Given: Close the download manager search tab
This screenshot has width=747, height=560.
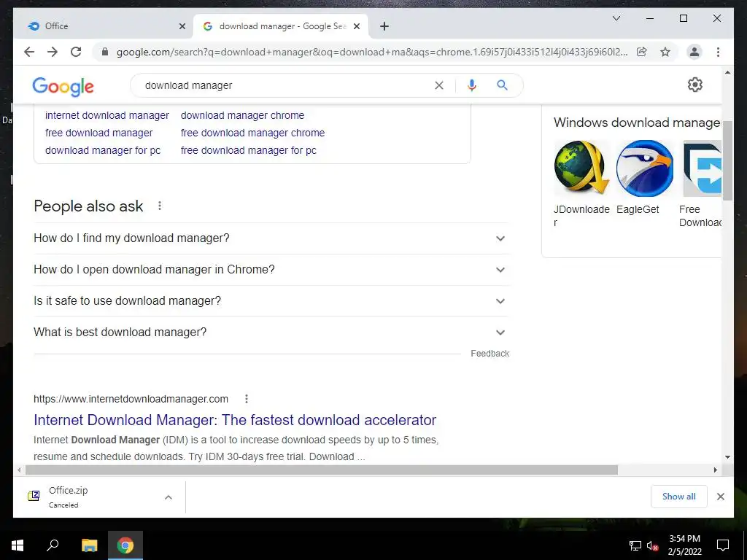Looking at the screenshot, I should pos(356,27).
